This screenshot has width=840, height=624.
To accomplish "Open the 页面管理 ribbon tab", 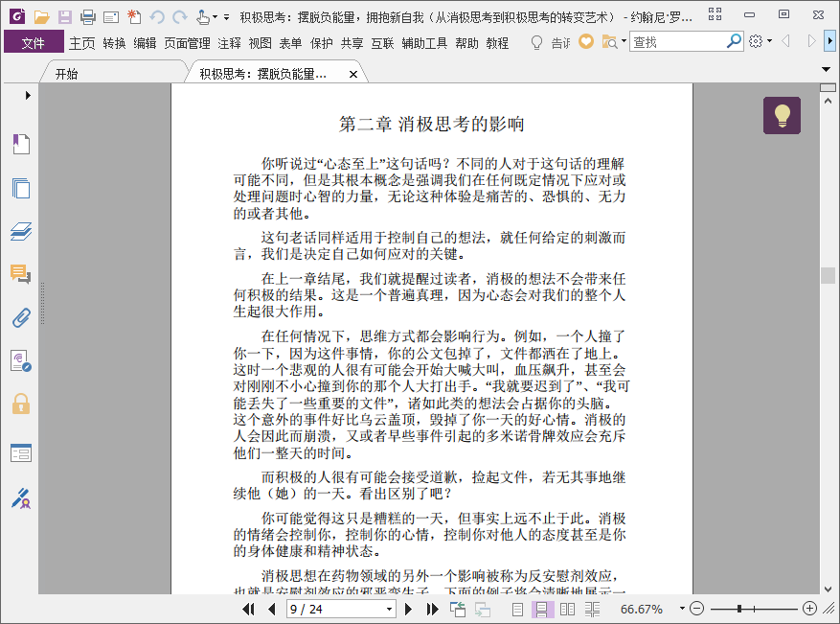I will point(187,43).
